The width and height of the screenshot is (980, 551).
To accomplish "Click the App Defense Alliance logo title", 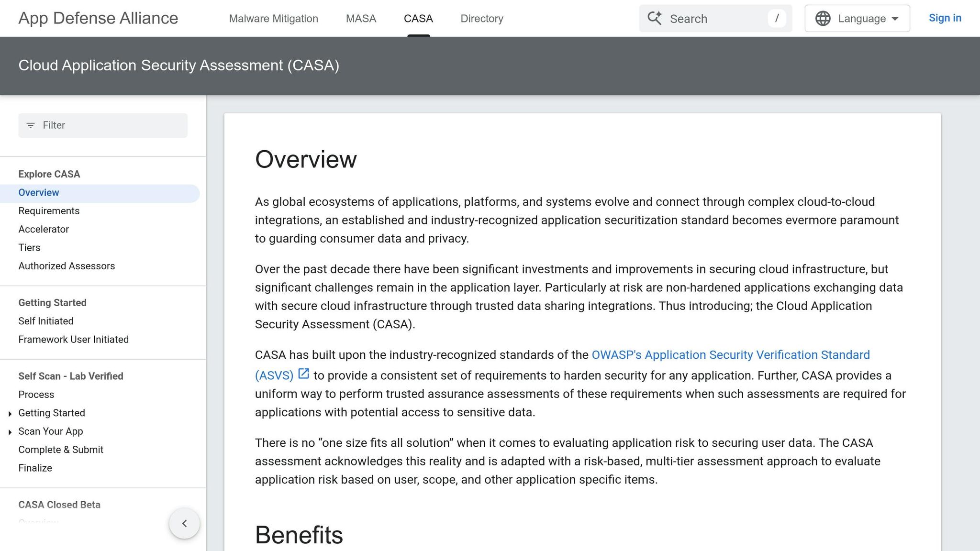I will tap(98, 18).
